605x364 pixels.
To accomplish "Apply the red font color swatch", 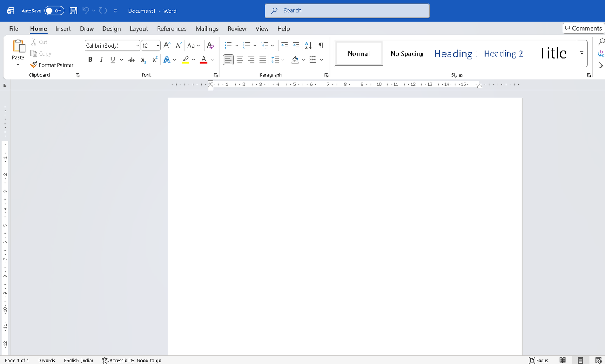I will pos(204,60).
